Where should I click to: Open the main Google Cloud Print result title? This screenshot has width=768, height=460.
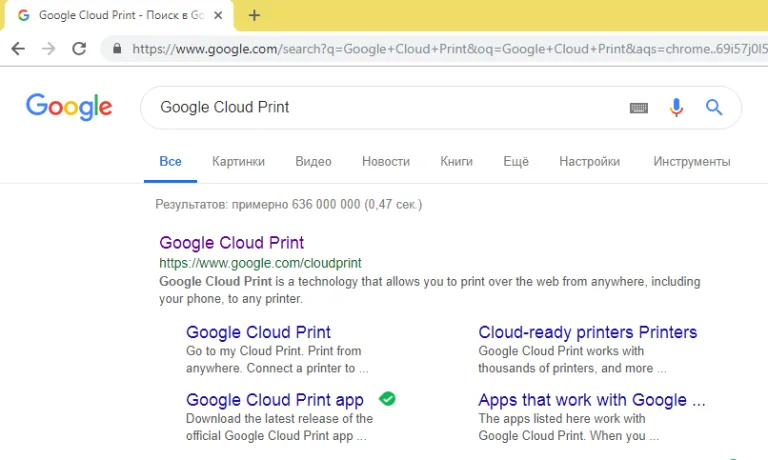(x=232, y=242)
